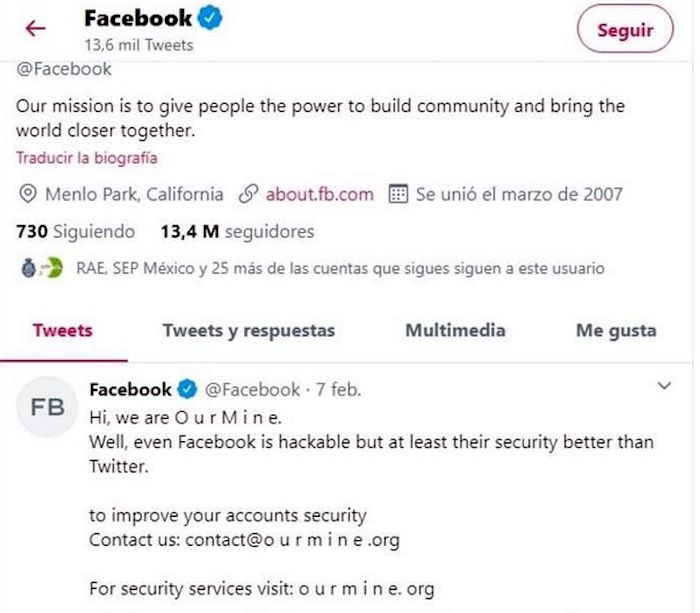Click the calendar icon by the join date
700x613 pixels.
[398, 194]
